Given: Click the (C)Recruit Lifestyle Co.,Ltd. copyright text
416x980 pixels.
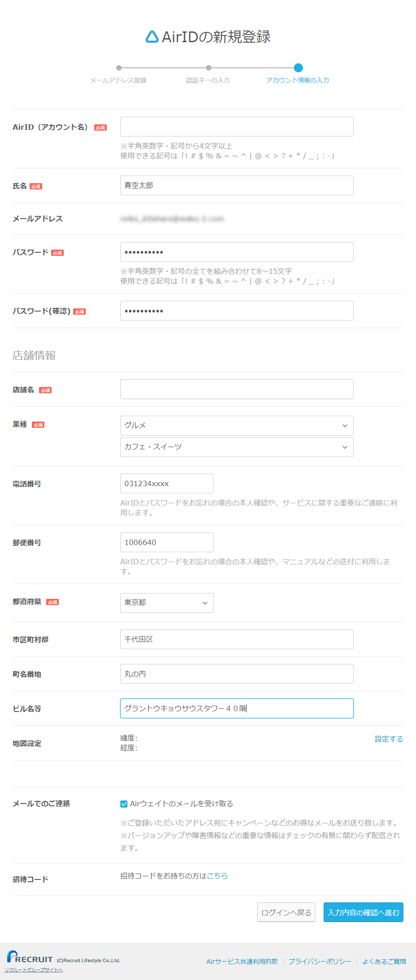Looking at the screenshot, I should coord(88,960).
